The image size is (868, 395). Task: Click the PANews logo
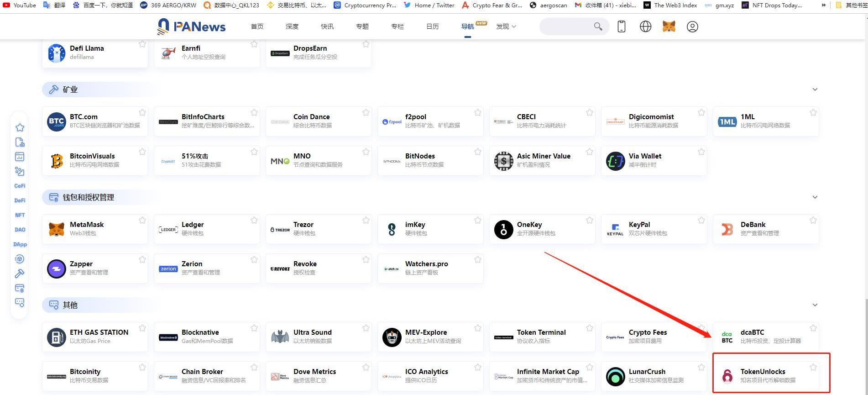tap(191, 26)
